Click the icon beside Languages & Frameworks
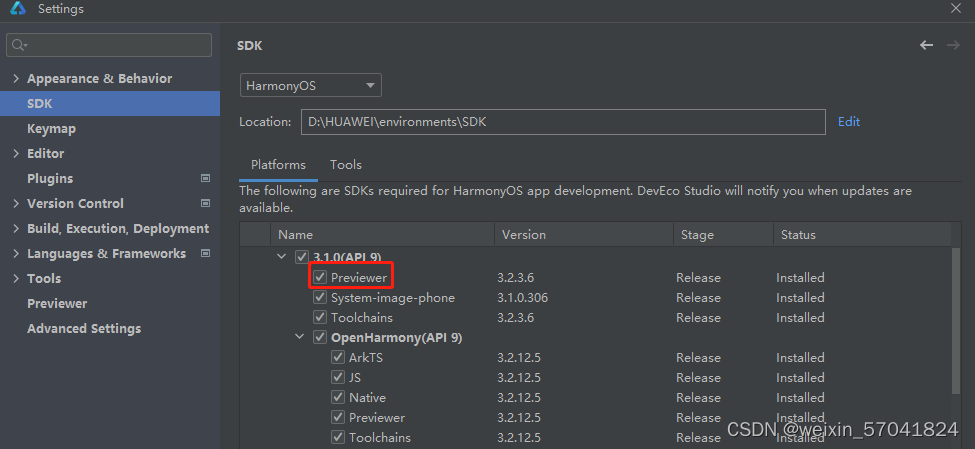975x449 pixels. click(205, 253)
